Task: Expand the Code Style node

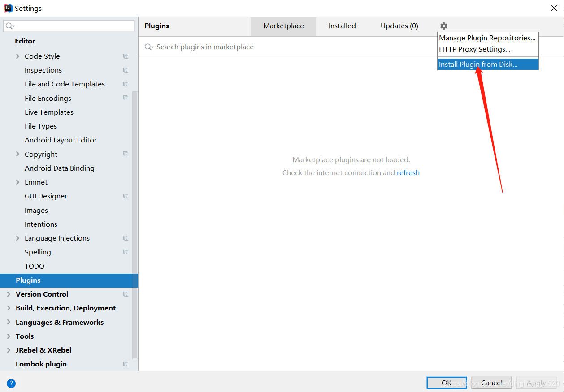Action: (x=17, y=56)
